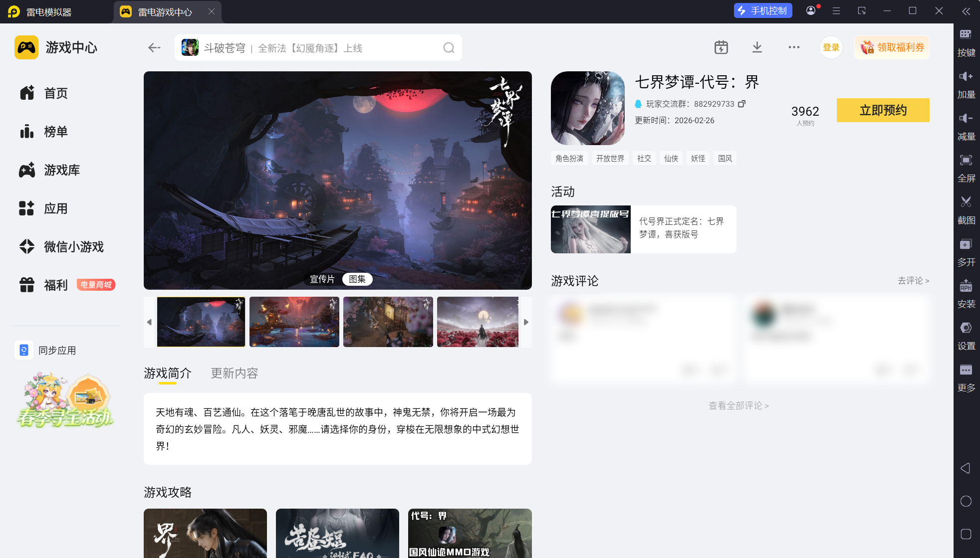Image resolution: width=980 pixels, height=558 pixels.
Task: Decrease volume with 减量
Action: (966, 127)
